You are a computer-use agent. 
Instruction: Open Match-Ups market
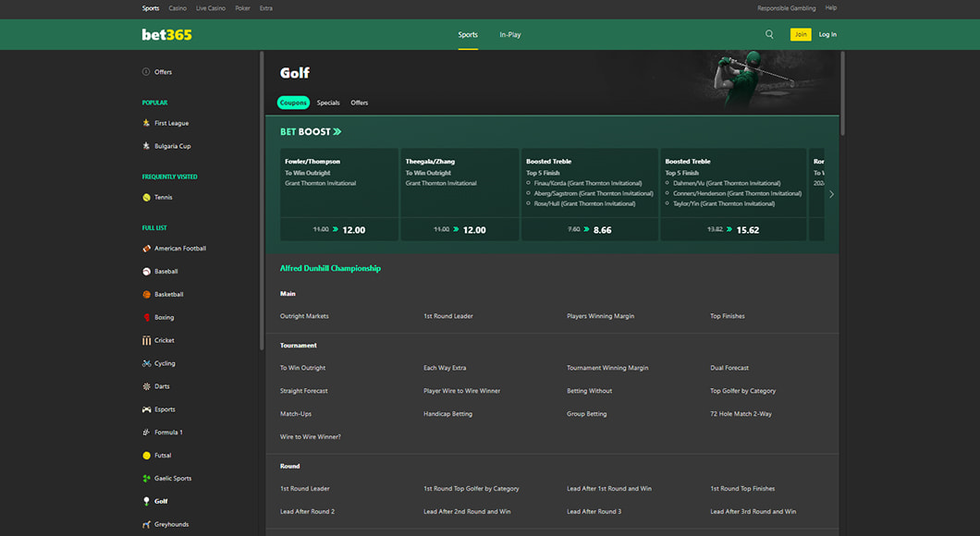coord(296,414)
